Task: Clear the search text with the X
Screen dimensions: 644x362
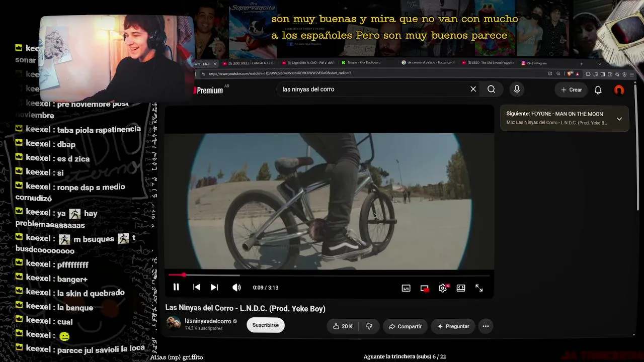Action: point(473,89)
